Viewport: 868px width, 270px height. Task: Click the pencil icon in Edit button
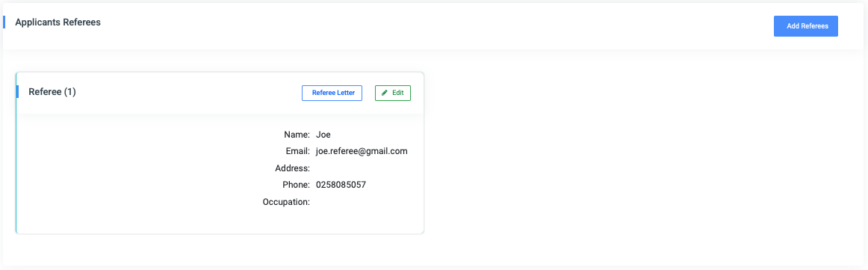(385, 93)
